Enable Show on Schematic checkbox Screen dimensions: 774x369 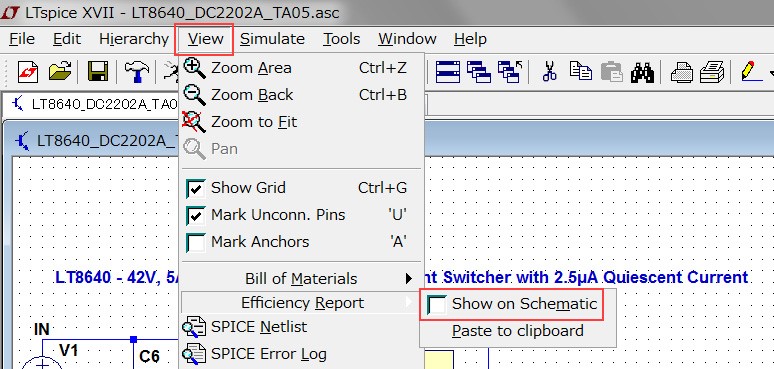click(x=437, y=304)
